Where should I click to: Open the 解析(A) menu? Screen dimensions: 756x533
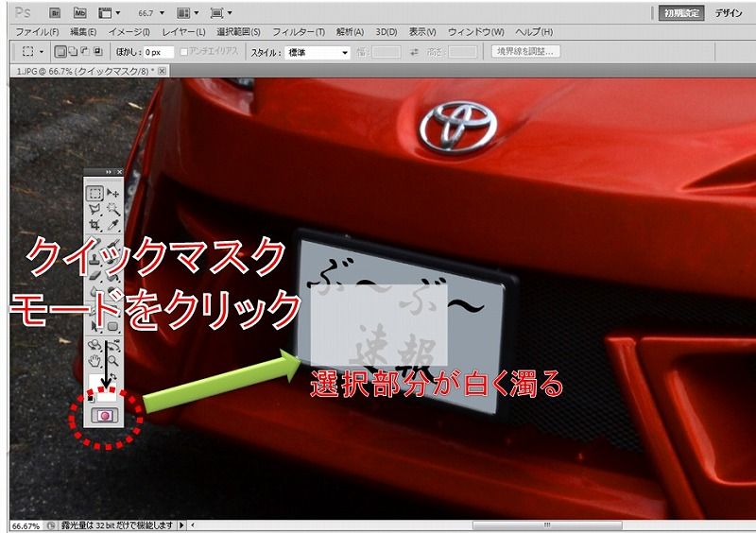[x=350, y=32]
